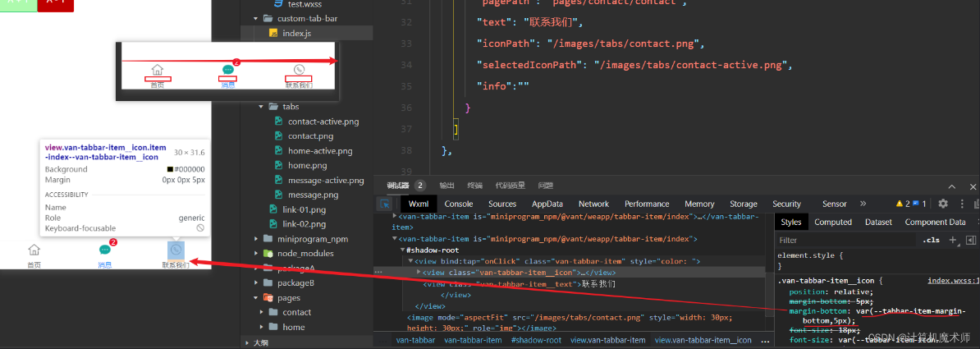This screenshot has width=980, height=349.
Task: Expand the node_modules folder
Action: pos(255,253)
